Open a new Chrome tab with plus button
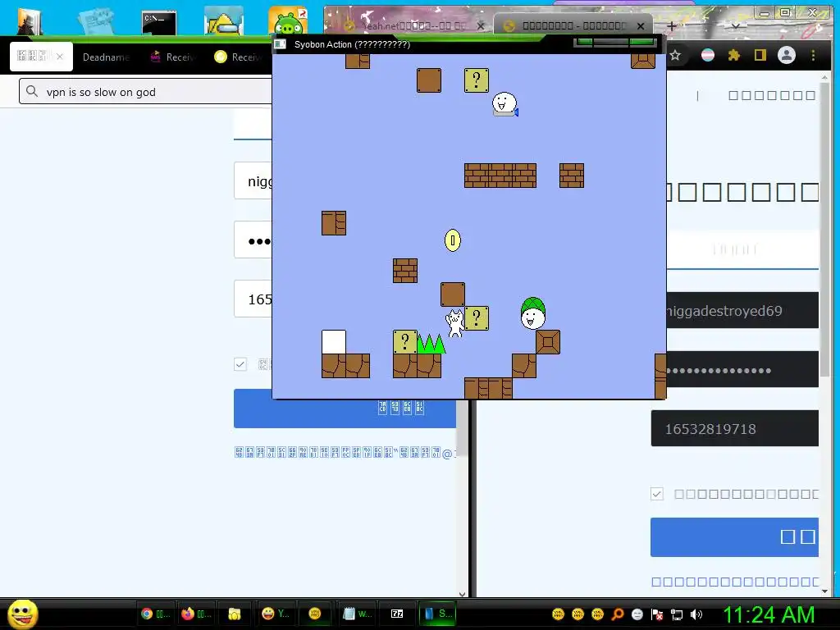This screenshot has width=840, height=630. coord(671,25)
